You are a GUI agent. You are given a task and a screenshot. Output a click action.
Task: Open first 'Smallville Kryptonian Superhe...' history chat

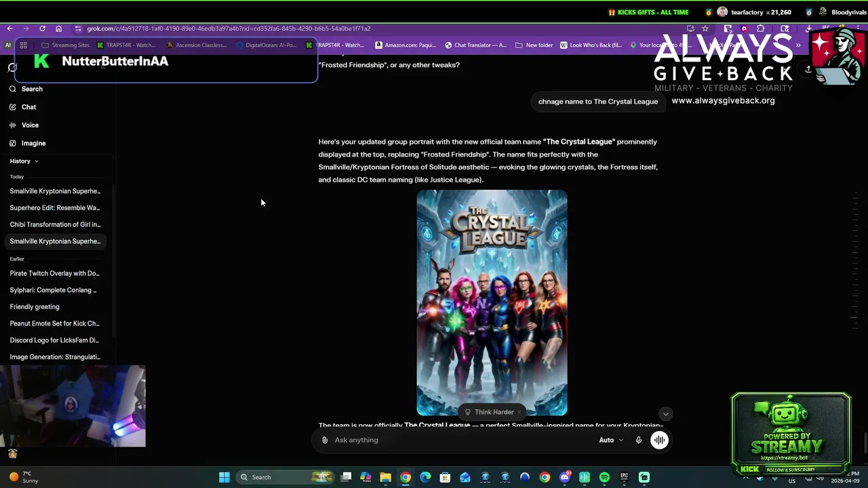point(55,191)
